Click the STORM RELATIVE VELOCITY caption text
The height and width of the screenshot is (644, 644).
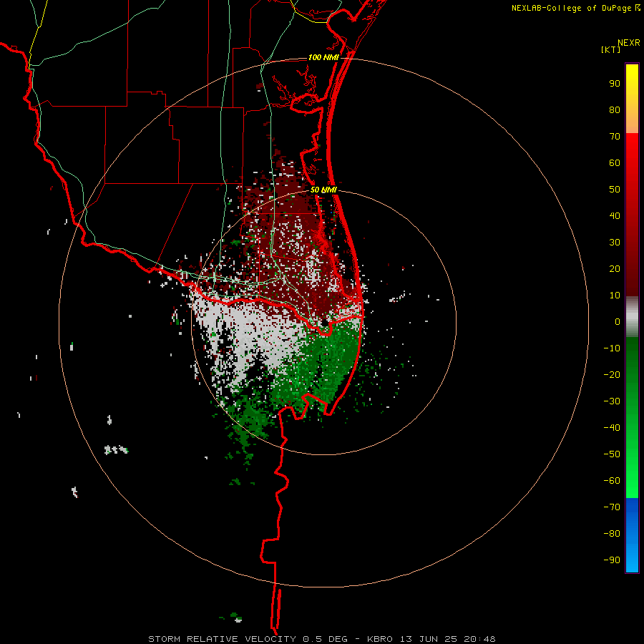[222, 639]
